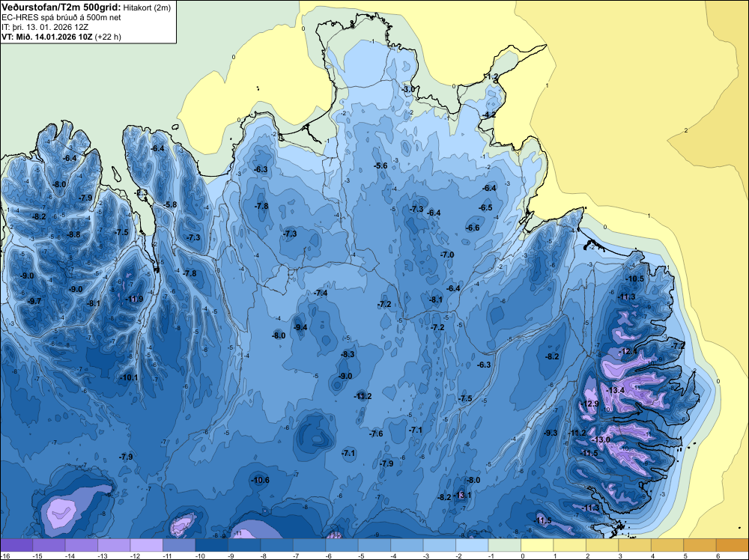
Task: Click the '-9.3' temperature value on the map
Action: (551, 433)
